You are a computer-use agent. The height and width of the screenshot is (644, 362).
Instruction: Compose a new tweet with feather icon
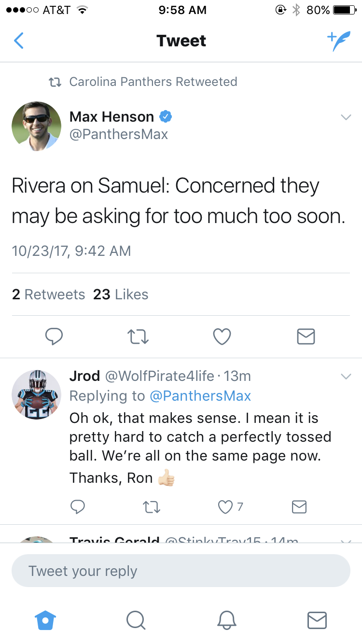click(x=338, y=41)
